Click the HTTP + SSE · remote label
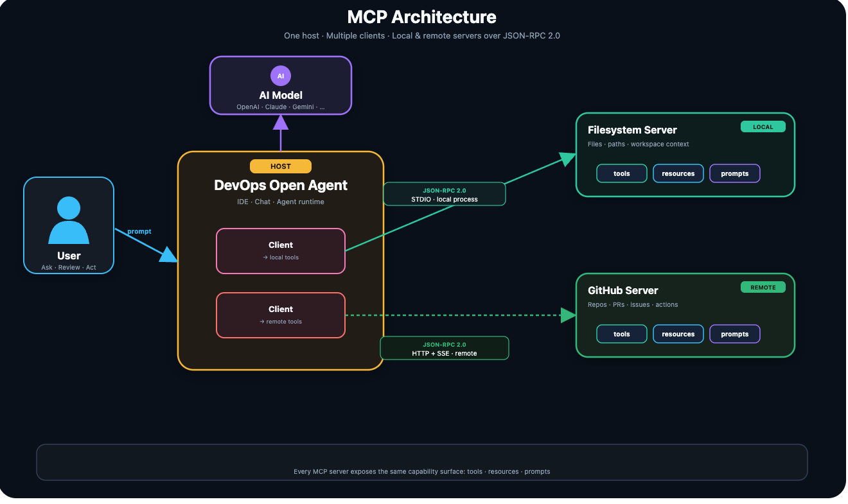Image resolution: width=848 pixels, height=504 pixels. click(x=445, y=354)
